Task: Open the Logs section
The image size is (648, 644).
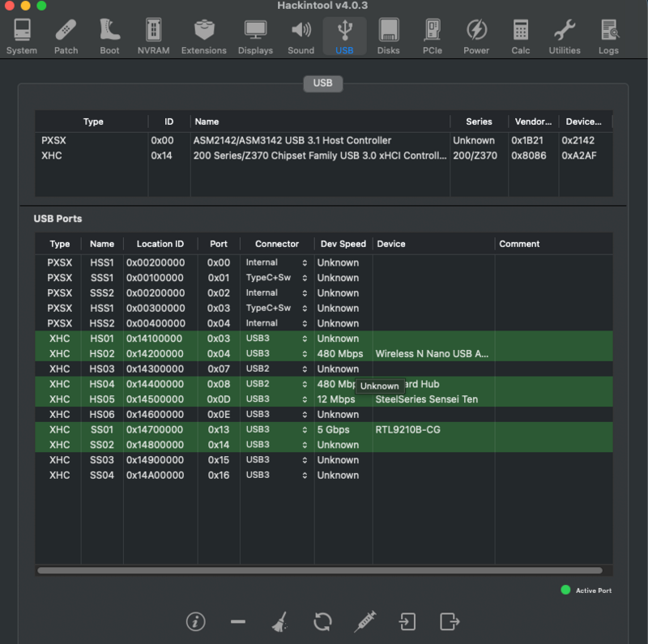Action: tap(608, 36)
